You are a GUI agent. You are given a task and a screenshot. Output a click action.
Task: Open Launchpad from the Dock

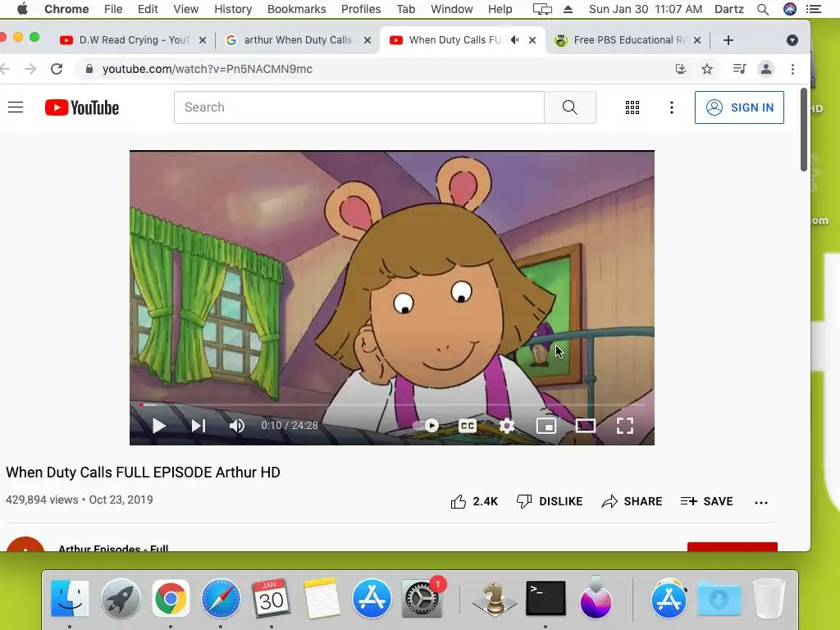pyautogui.click(x=120, y=598)
